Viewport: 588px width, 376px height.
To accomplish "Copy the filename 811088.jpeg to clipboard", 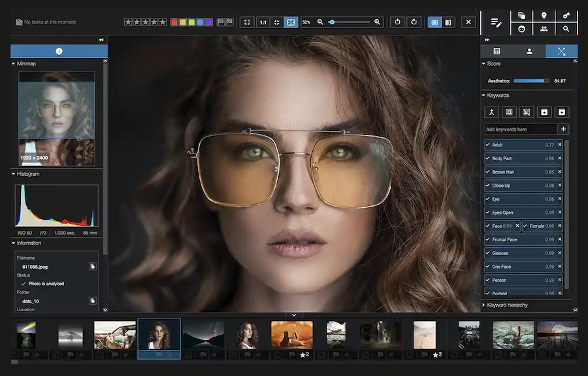I will (93, 267).
